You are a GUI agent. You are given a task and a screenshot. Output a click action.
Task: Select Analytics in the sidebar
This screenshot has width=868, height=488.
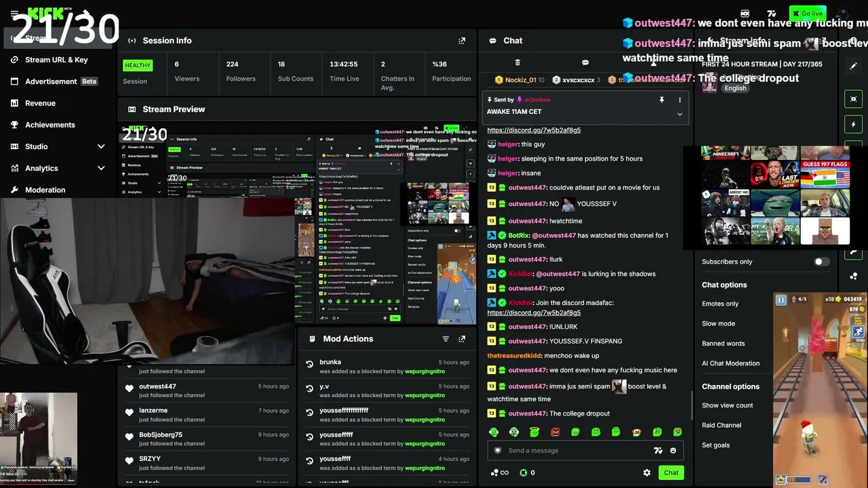coord(42,168)
